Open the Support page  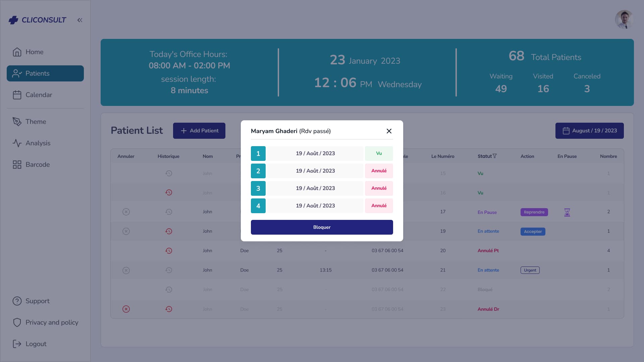pyautogui.click(x=45, y=301)
